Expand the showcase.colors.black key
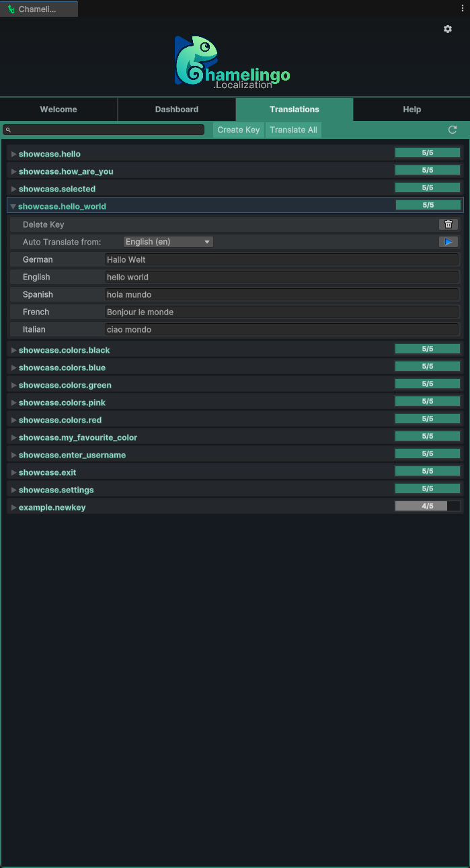470x868 pixels. [x=14, y=351]
